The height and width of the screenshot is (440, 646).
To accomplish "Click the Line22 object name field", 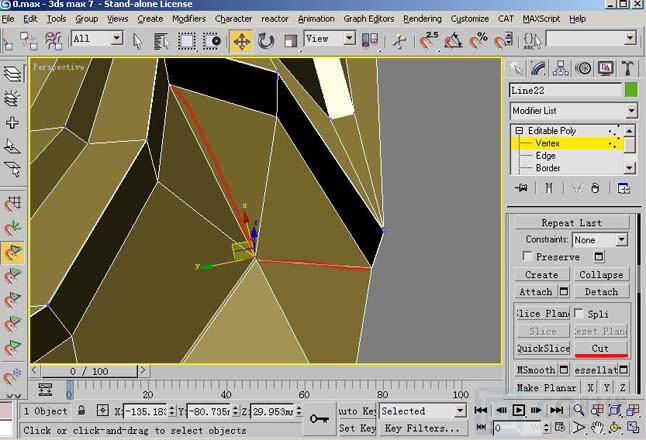I will point(565,90).
